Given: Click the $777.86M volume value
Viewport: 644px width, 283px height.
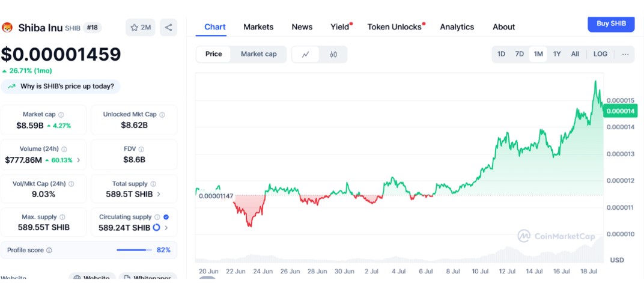Looking at the screenshot, I should [x=23, y=160].
